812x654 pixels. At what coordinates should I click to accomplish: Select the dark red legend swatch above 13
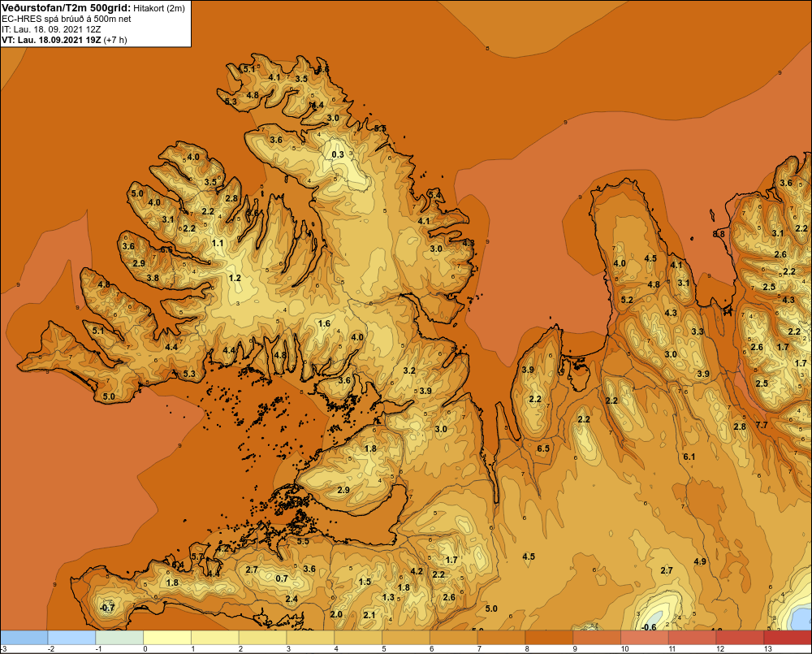pos(788,637)
